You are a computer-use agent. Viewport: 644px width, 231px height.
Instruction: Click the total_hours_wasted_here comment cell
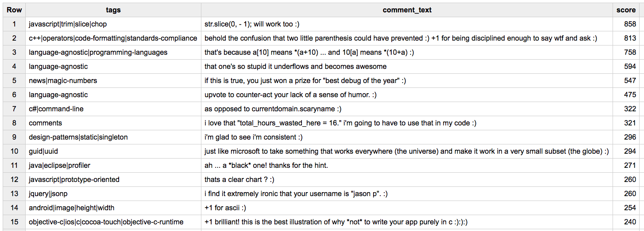pos(340,123)
